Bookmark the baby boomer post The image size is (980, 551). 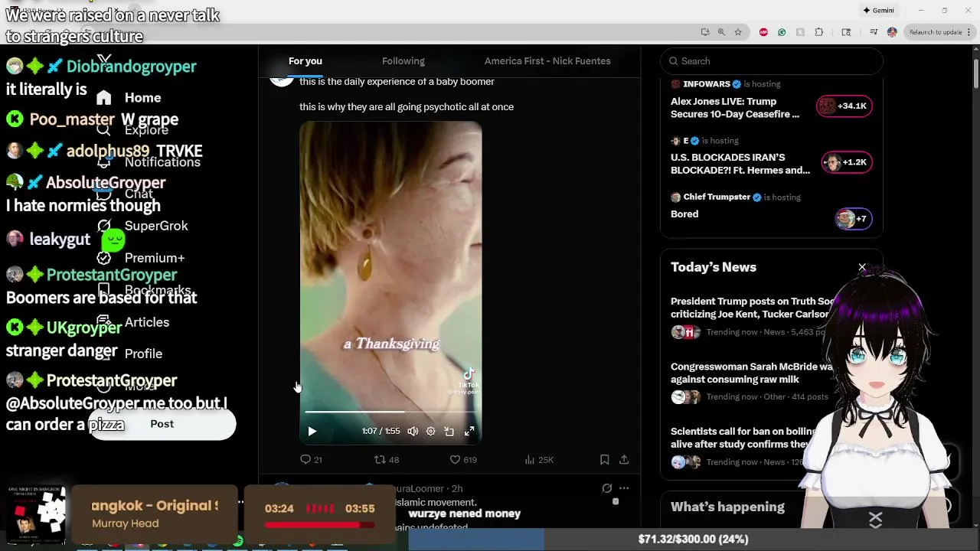click(604, 460)
